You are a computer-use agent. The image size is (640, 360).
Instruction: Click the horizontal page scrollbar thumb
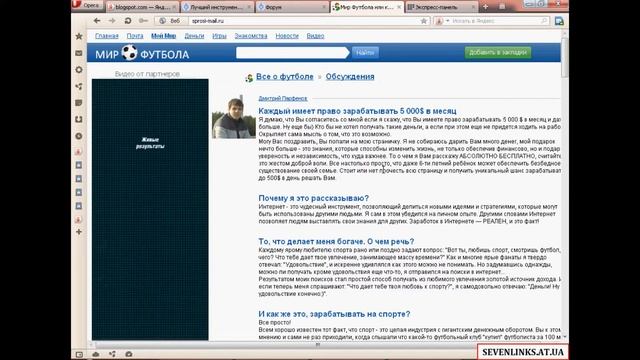(318, 345)
